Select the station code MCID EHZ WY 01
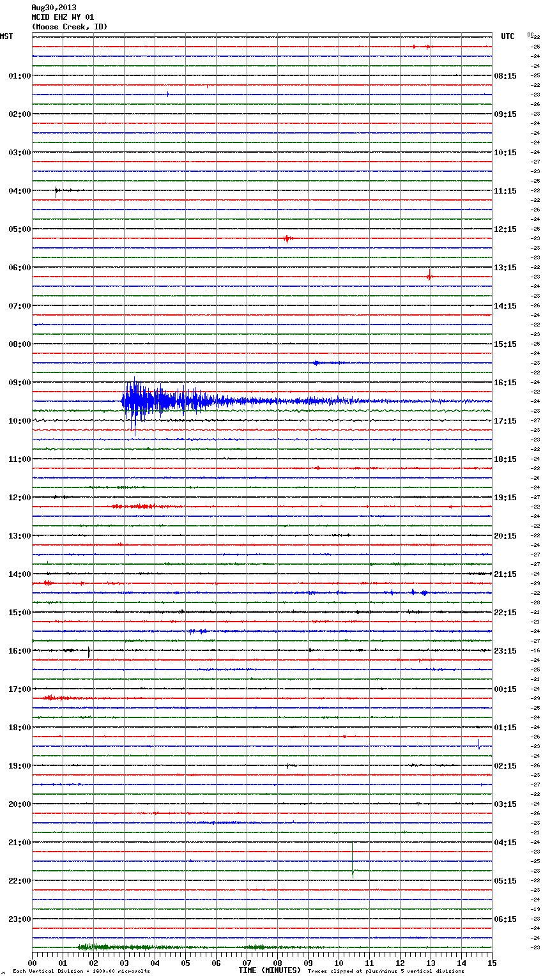 (63, 17)
